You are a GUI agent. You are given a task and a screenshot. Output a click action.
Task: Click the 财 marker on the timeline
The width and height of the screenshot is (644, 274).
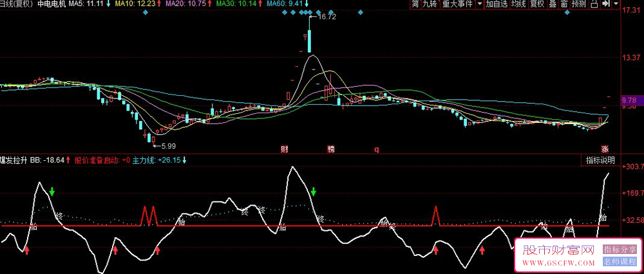coord(283,149)
